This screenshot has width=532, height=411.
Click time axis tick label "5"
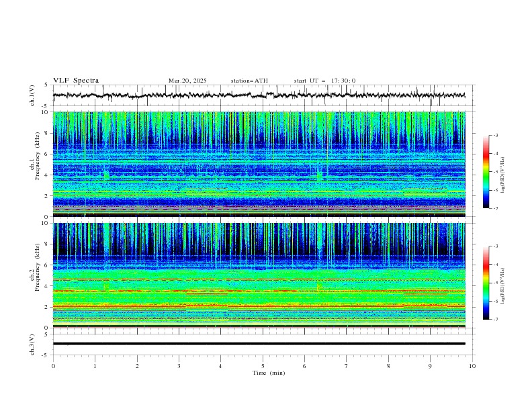click(x=263, y=366)
